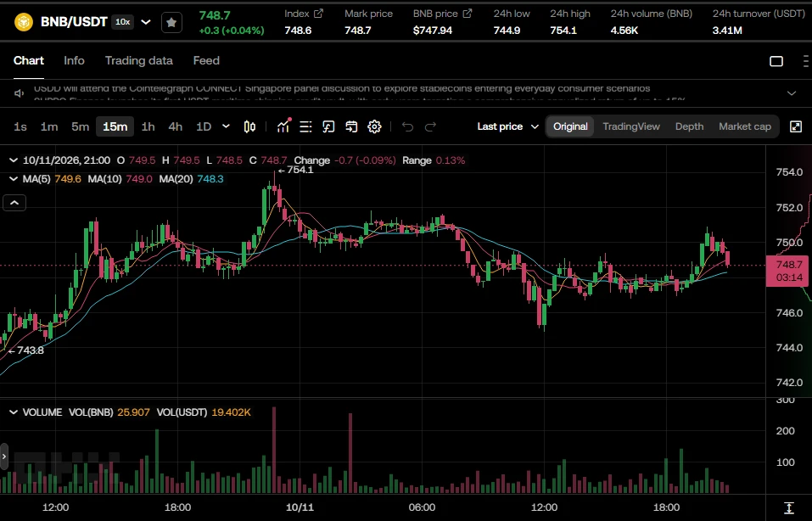
Task: Open chart settings gear
Action: [x=374, y=126]
